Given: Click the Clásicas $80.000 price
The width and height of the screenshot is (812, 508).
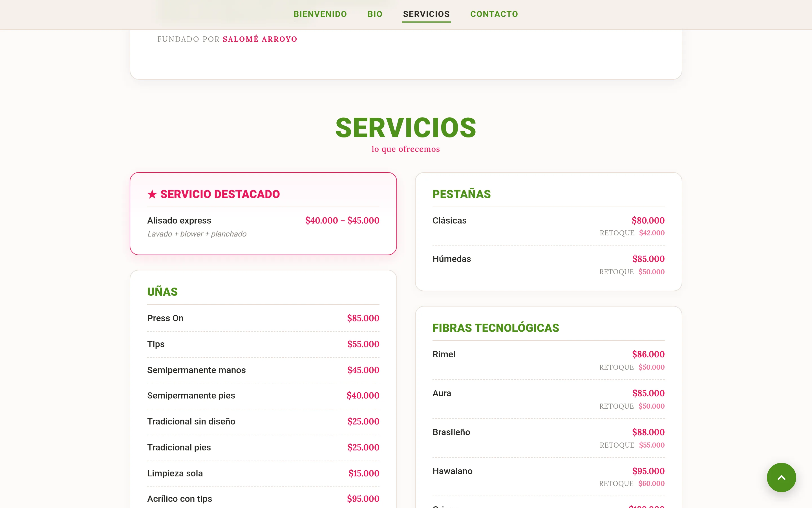Looking at the screenshot, I should point(648,221).
